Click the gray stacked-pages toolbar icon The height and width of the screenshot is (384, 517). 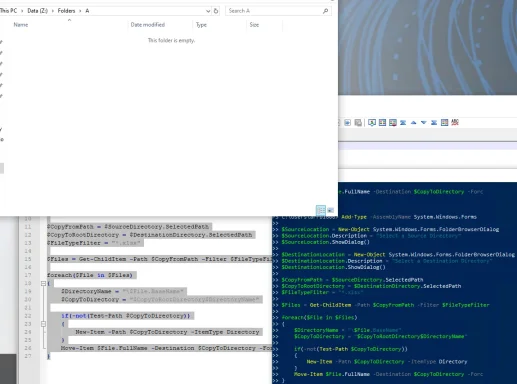tap(358, 123)
